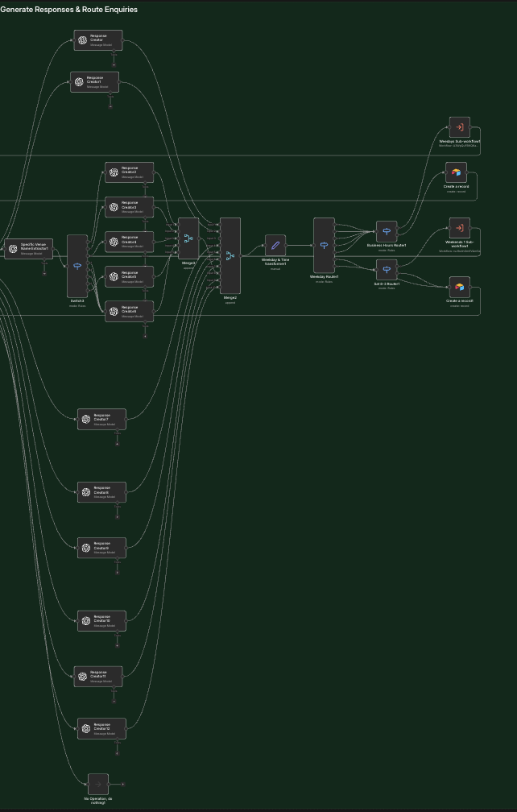This screenshot has height=812, width=517.
Task: Click the OpenAI icon on Response Creator
Action: click(x=82, y=40)
